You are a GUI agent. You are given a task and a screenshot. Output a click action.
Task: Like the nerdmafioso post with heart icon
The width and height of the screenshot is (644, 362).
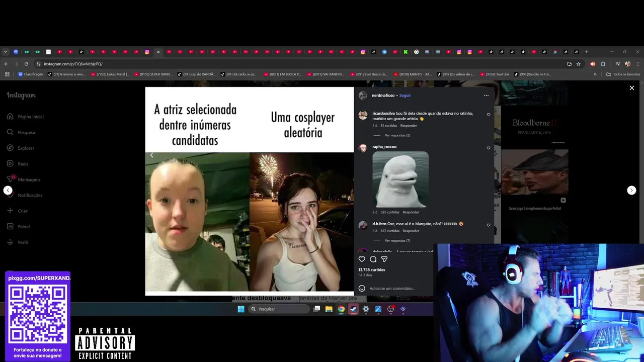[362, 259]
